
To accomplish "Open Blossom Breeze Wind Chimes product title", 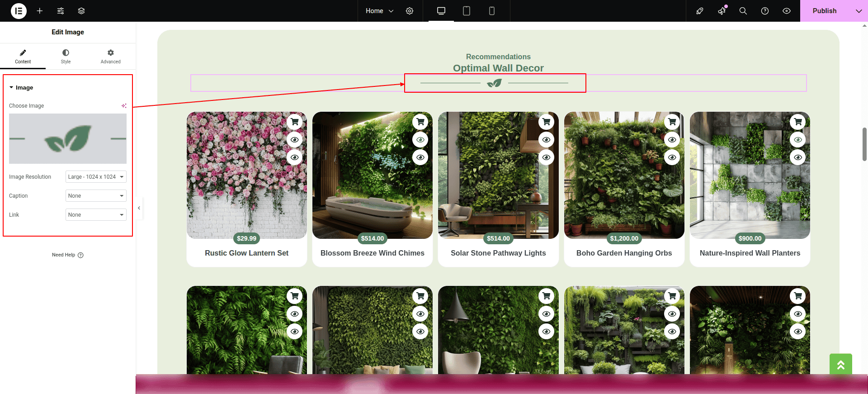I will [x=373, y=253].
